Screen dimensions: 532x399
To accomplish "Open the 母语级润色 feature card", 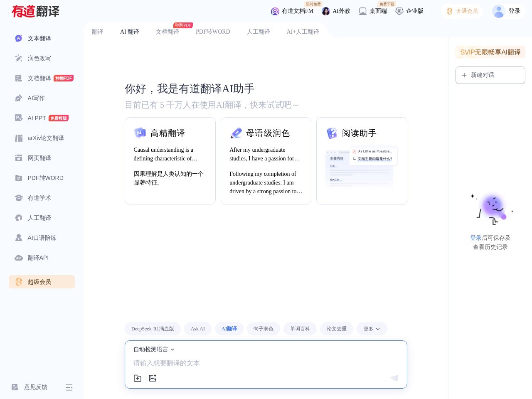I will (266, 161).
